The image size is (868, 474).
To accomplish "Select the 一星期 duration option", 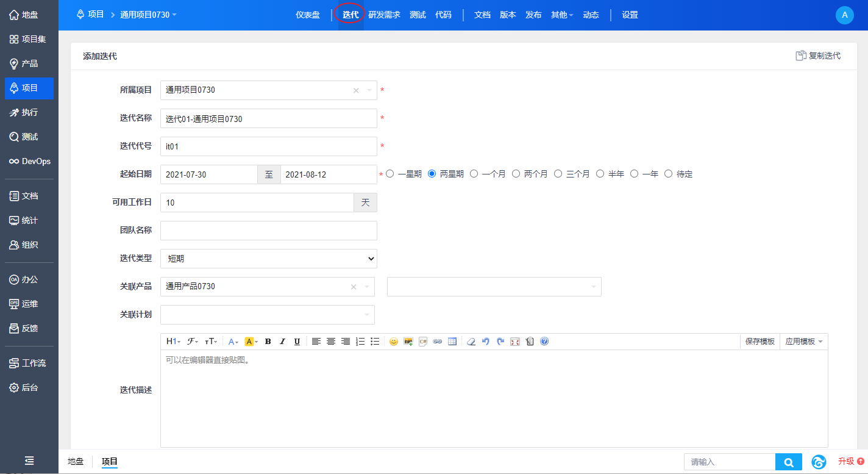I will [x=390, y=174].
